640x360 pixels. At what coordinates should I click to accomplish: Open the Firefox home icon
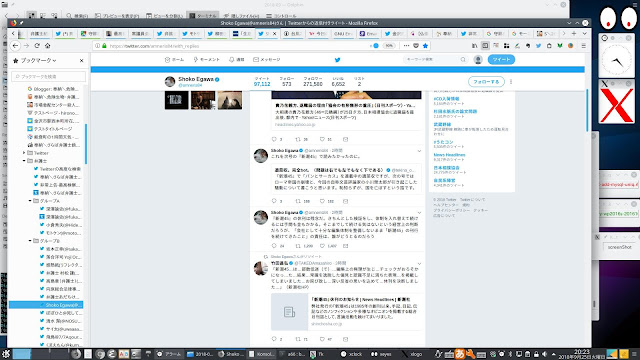tap(48, 46)
